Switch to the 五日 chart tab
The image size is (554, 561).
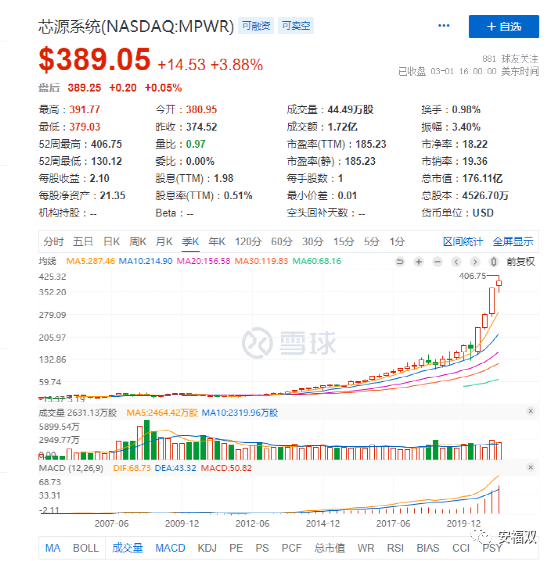(83, 242)
